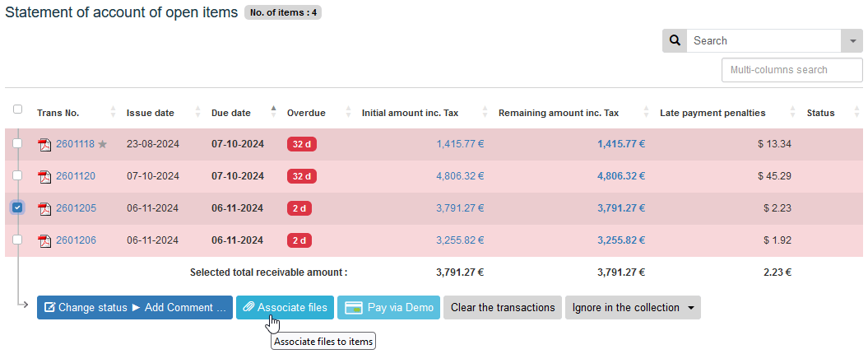
Task: Sort by Trans No. column header
Action: [x=58, y=113]
